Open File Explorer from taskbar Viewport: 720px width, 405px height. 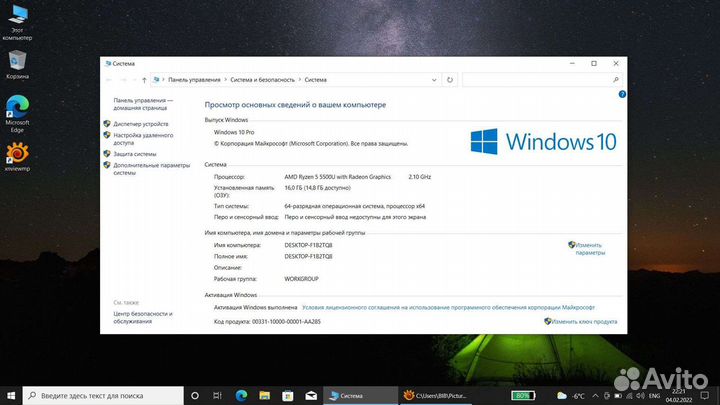click(264, 395)
